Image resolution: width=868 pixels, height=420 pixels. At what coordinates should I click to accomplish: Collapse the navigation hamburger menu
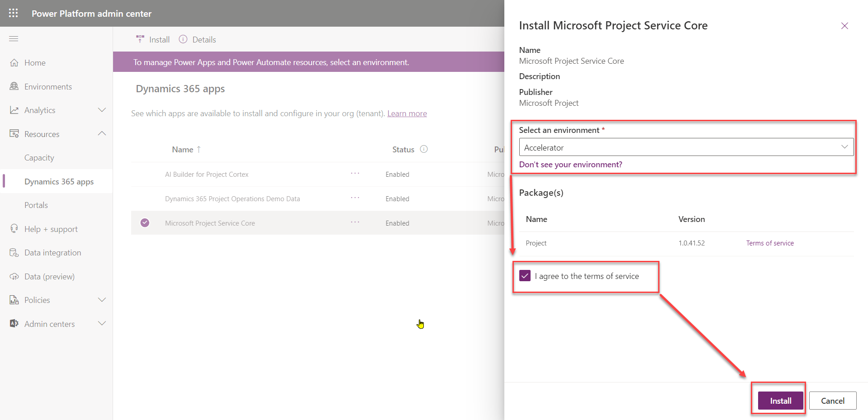14,39
